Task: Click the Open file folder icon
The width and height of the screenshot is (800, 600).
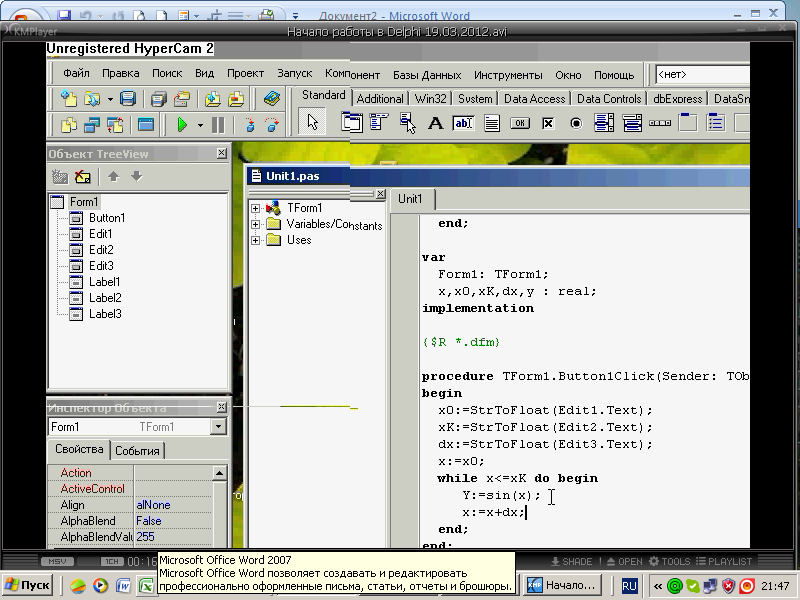Action: click(92, 98)
